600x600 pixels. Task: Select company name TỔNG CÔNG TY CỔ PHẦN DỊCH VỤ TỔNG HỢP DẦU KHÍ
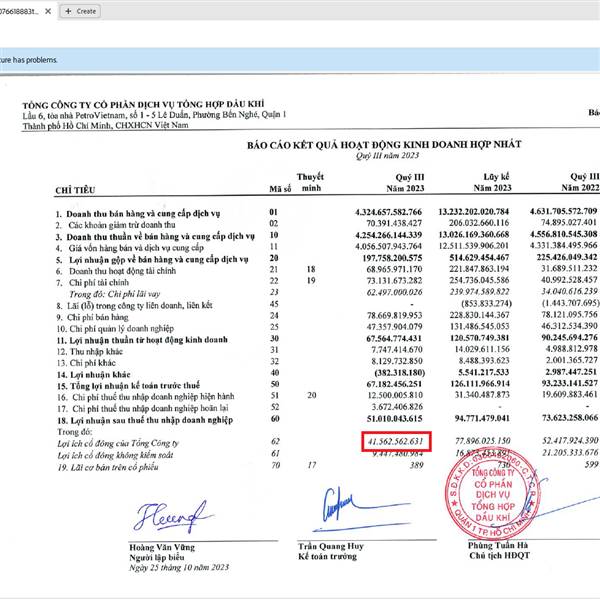(x=143, y=104)
